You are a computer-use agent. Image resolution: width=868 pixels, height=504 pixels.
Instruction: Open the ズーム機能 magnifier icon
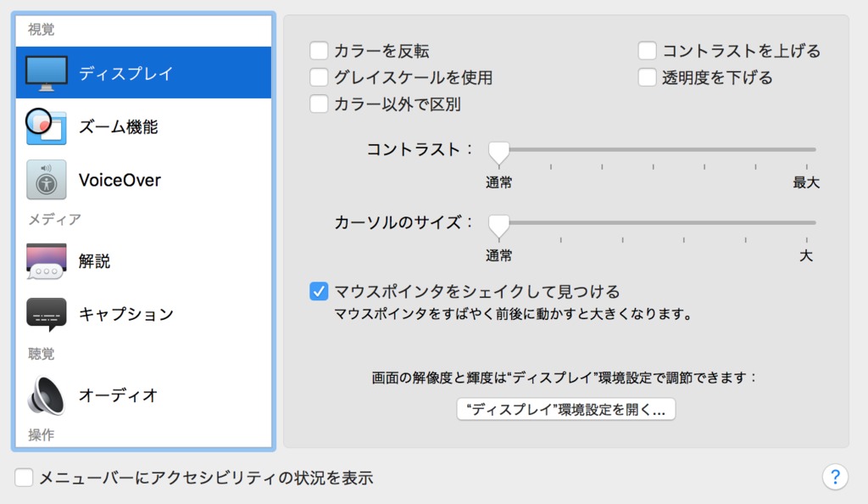(47, 126)
